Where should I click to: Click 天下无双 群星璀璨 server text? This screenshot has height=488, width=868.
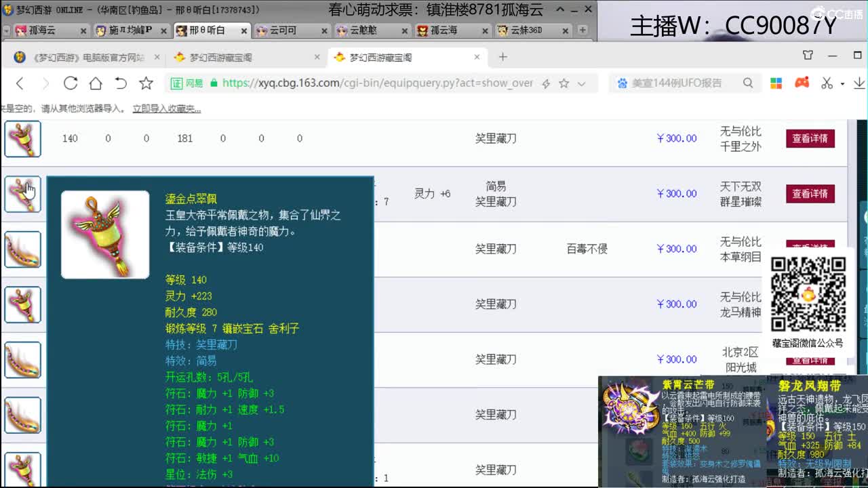[x=741, y=194]
